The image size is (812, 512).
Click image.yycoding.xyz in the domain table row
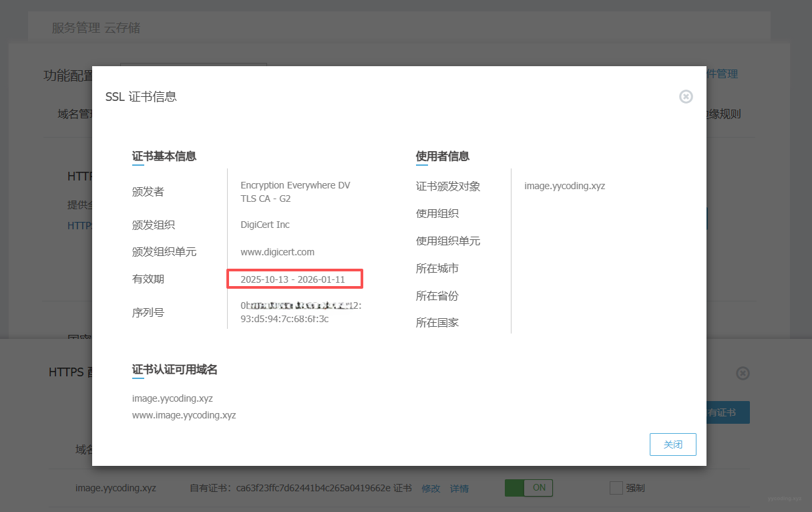pyautogui.click(x=116, y=488)
